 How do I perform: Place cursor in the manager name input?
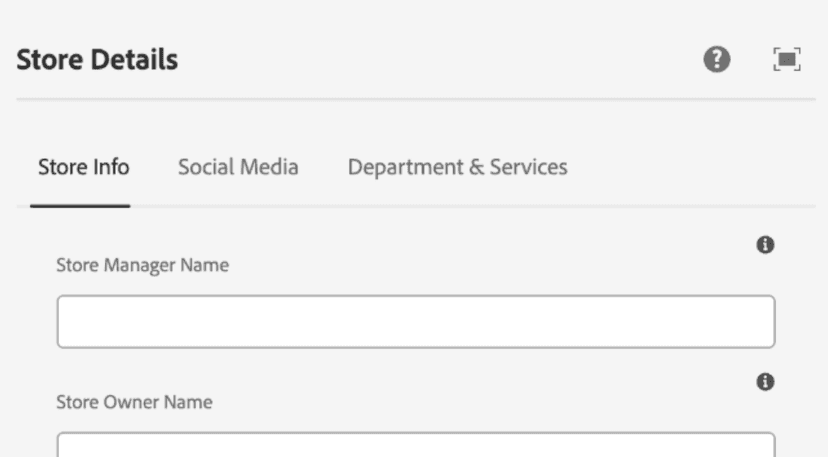pos(415,321)
